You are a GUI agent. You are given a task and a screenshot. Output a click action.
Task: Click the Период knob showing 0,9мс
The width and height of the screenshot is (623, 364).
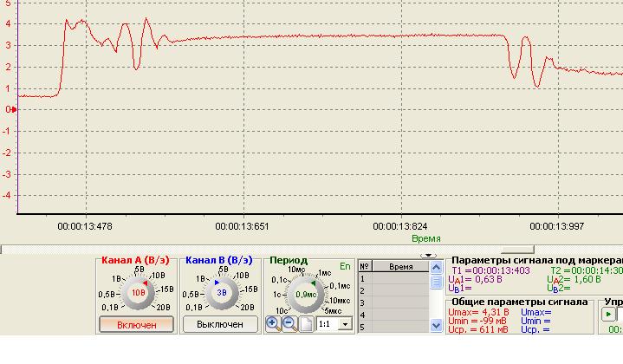307,295
